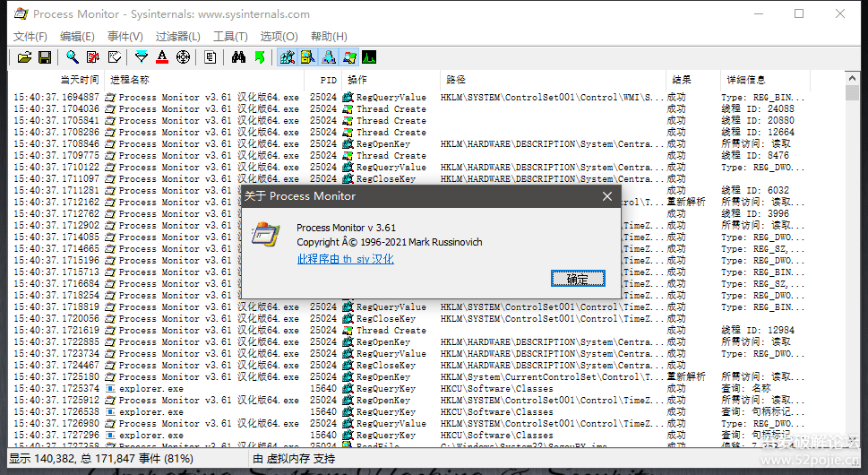Click process icon in the 15:40:37.1722885 row
This screenshot has height=475, width=868.
coord(110,342)
